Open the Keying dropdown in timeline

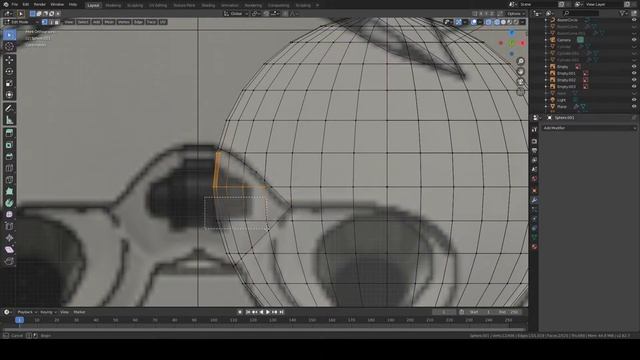click(x=48, y=312)
